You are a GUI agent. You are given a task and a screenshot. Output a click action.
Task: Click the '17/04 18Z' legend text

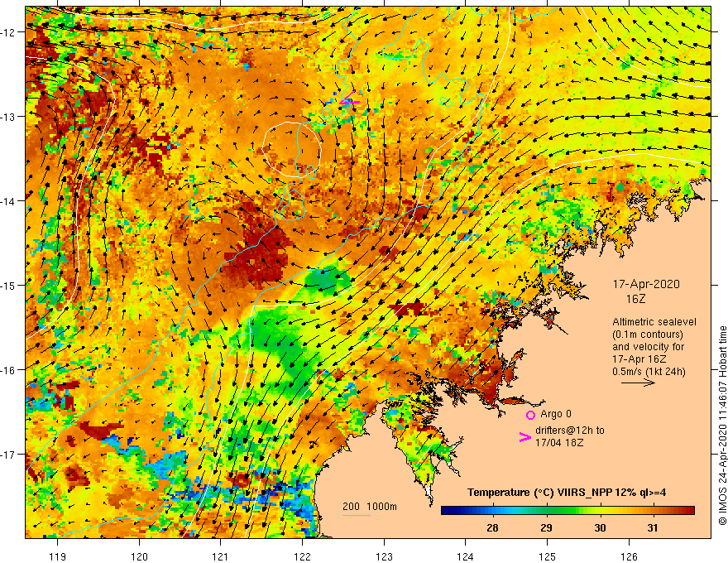click(559, 443)
